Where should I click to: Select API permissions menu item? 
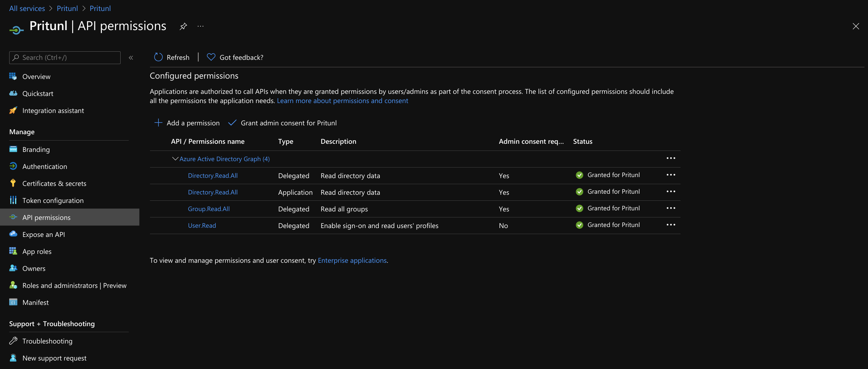point(70,217)
